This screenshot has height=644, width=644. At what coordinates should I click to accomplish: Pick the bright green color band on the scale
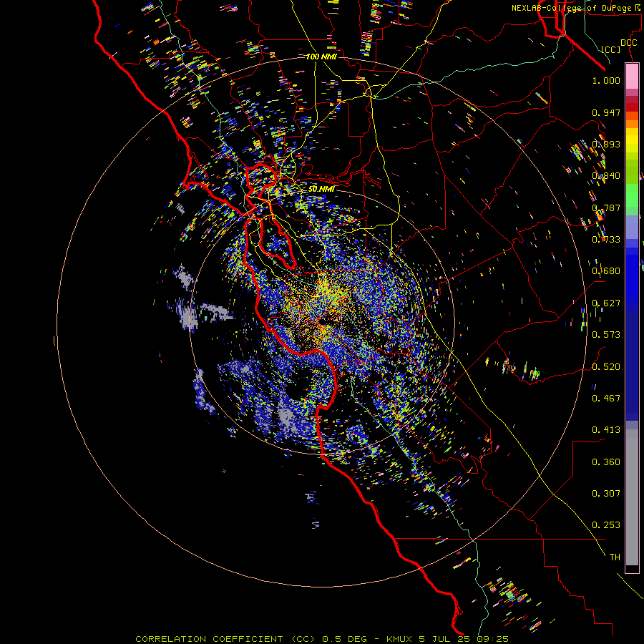(632, 195)
